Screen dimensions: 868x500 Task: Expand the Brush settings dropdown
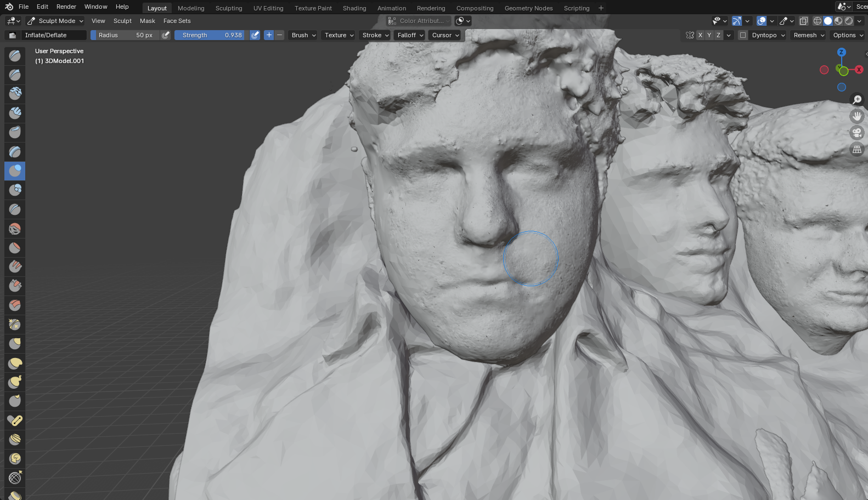[x=303, y=35]
